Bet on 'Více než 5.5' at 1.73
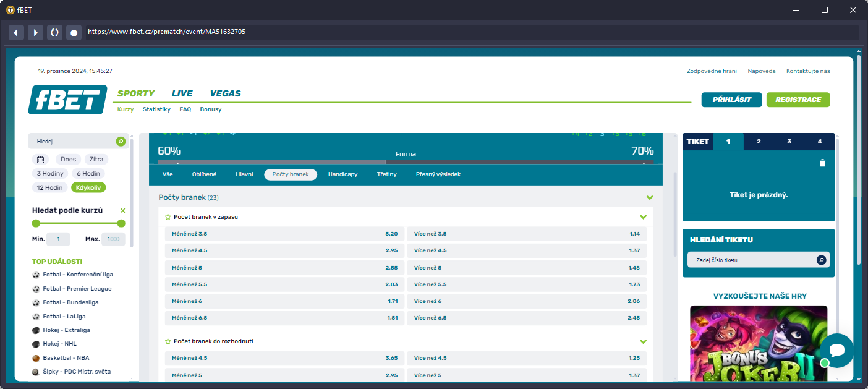This screenshot has height=389, width=868. coord(527,284)
